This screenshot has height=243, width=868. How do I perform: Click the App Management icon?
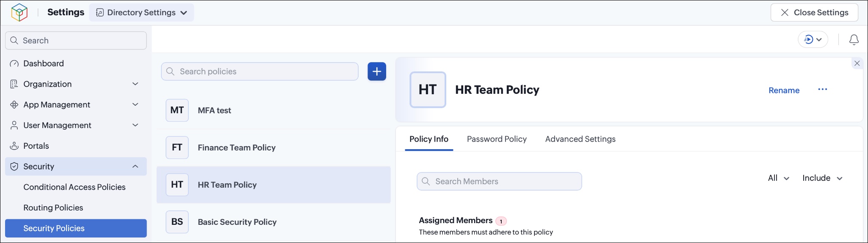pos(14,105)
